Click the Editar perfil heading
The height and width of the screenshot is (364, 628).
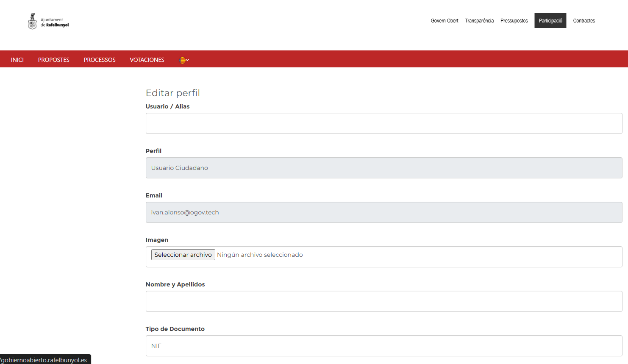coord(172,93)
